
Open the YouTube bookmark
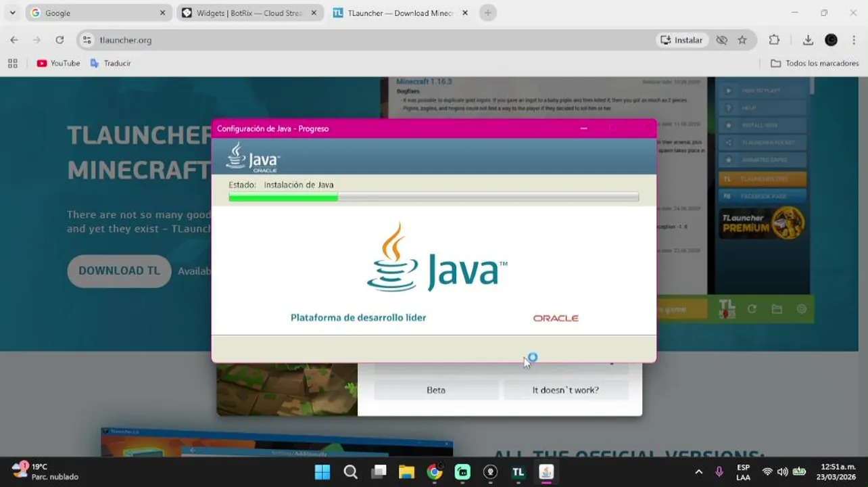click(x=58, y=63)
